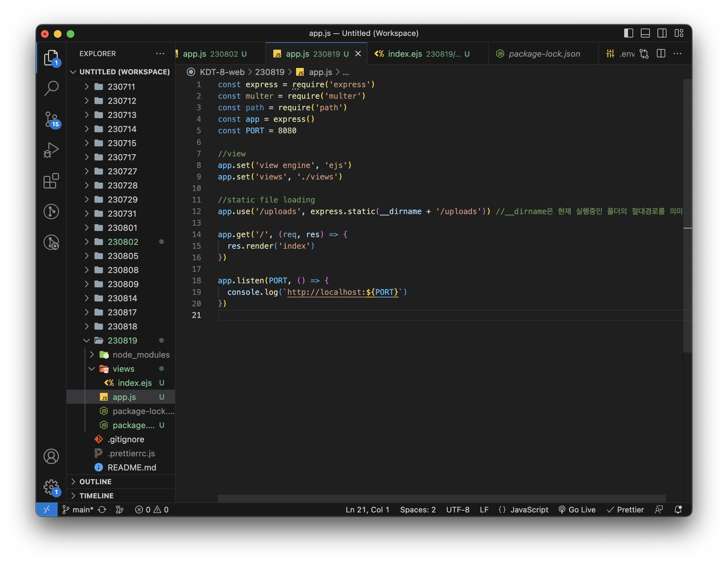Viewport: 728px width, 564px height.
Task: Collapse the views folder
Action: tap(121, 369)
